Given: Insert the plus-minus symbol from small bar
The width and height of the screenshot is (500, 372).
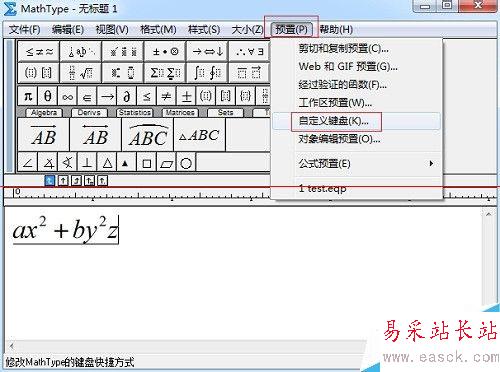Looking at the screenshot, I should pos(186,96).
